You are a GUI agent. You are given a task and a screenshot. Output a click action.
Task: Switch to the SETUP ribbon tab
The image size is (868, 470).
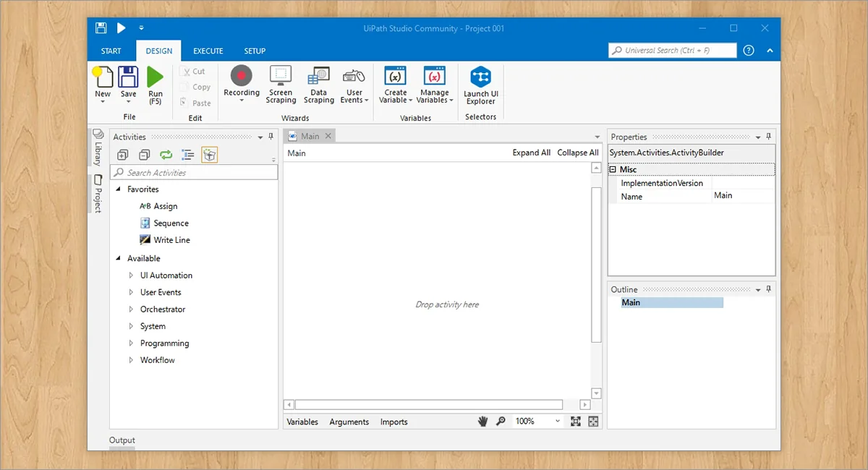pyautogui.click(x=255, y=51)
